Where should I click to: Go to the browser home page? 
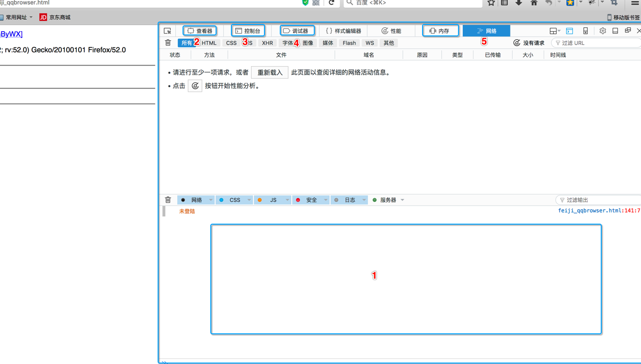(534, 3)
